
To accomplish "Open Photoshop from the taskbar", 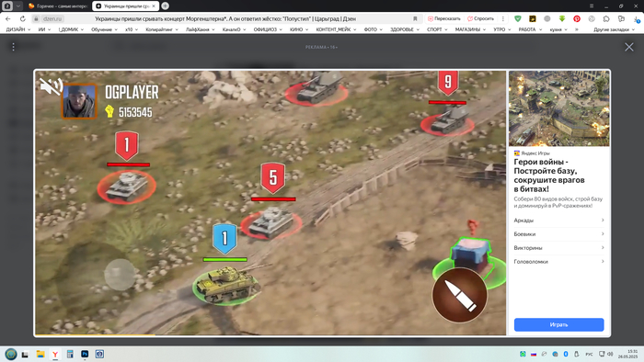I will pyautogui.click(x=85, y=354).
